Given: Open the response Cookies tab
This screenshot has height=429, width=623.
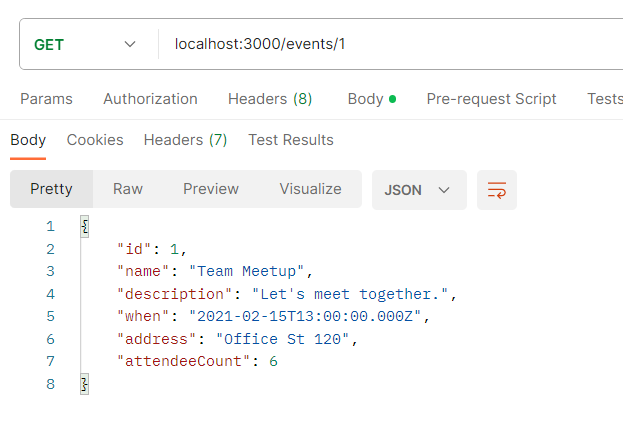Looking at the screenshot, I should tap(95, 140).
